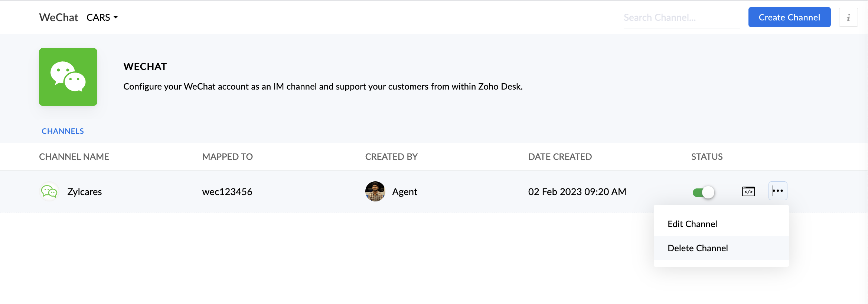868x304 pixels.
Task: Click the DATE CREATED column header
Action: pos(560,157)
